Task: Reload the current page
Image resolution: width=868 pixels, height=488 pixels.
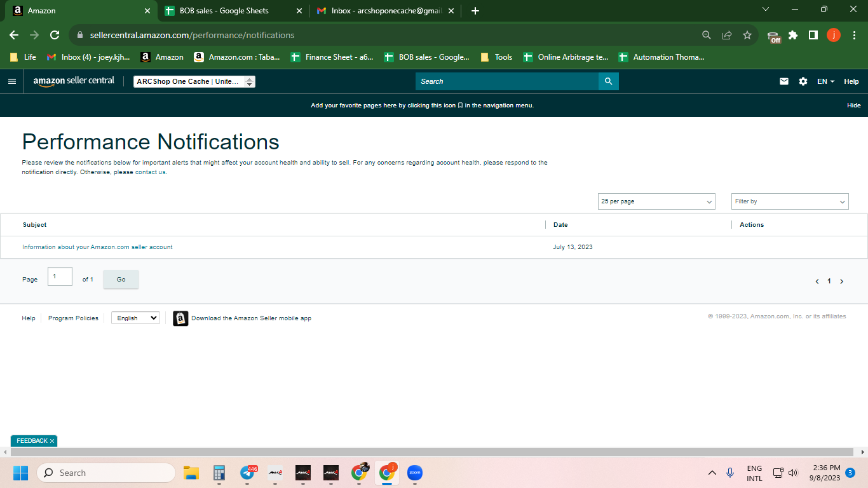Action: 55,35
